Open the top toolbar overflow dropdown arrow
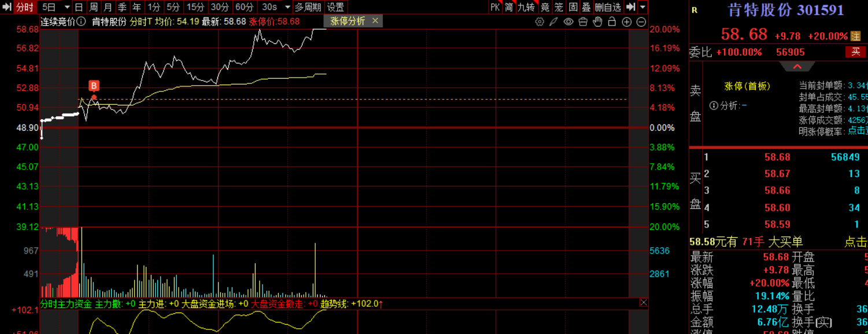The image size is (868, 334). click(x=643, y=8)
